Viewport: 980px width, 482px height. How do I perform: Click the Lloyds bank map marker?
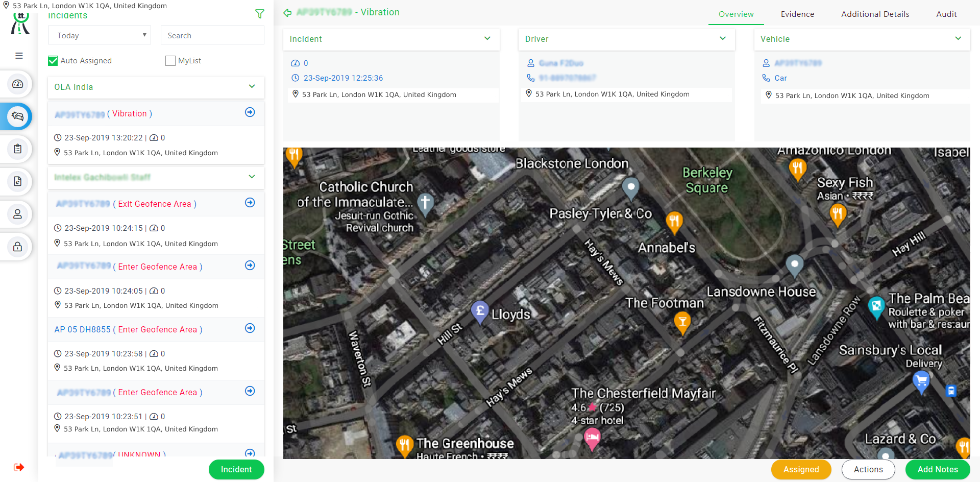[x=480, y=312]
